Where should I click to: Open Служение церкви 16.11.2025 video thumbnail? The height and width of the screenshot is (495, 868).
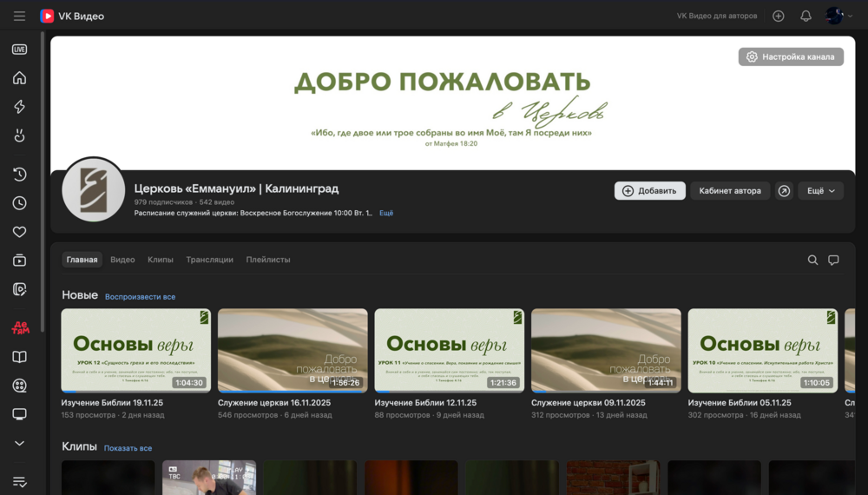[293, 350]
